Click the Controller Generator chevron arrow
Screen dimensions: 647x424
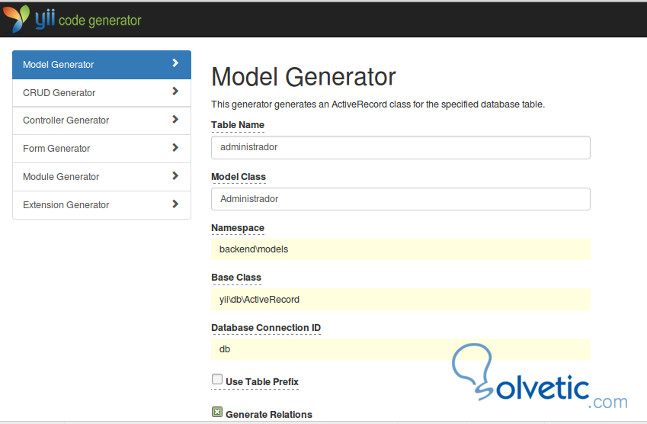(175, 120)
